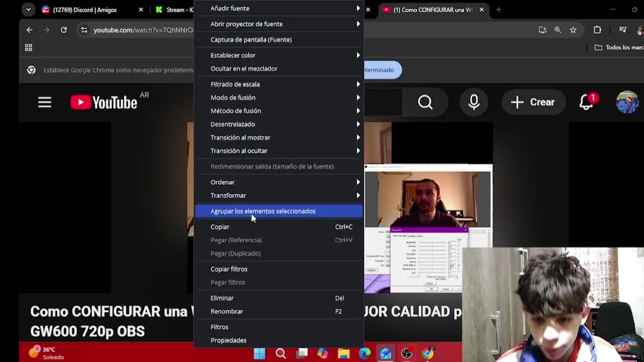Expand the Desentrelazado submenu

click(279, 124)
